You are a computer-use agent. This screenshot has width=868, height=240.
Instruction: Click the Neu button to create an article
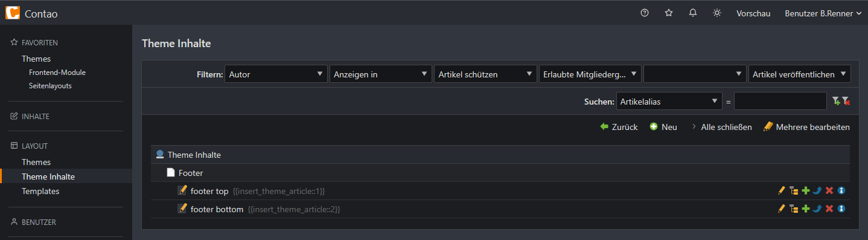[663, 127]
